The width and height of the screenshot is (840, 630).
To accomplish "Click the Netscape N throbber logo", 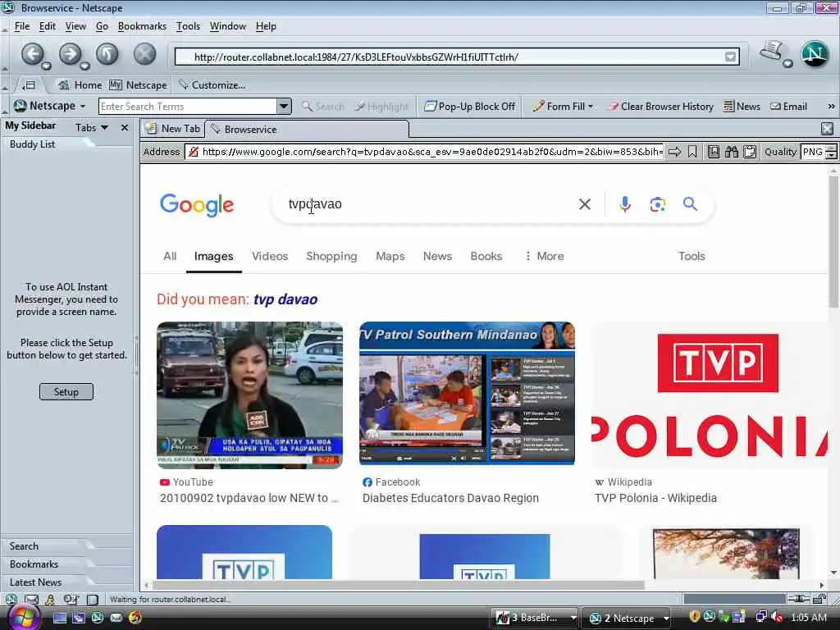I will click(x=815, y=54).
